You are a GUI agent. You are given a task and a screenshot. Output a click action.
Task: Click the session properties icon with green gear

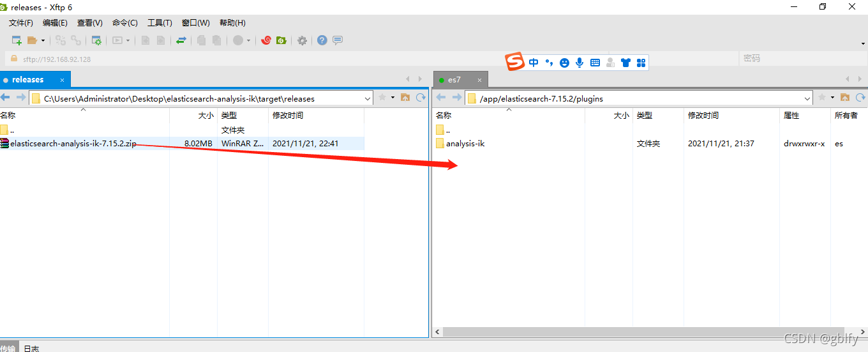pos(96,40)
